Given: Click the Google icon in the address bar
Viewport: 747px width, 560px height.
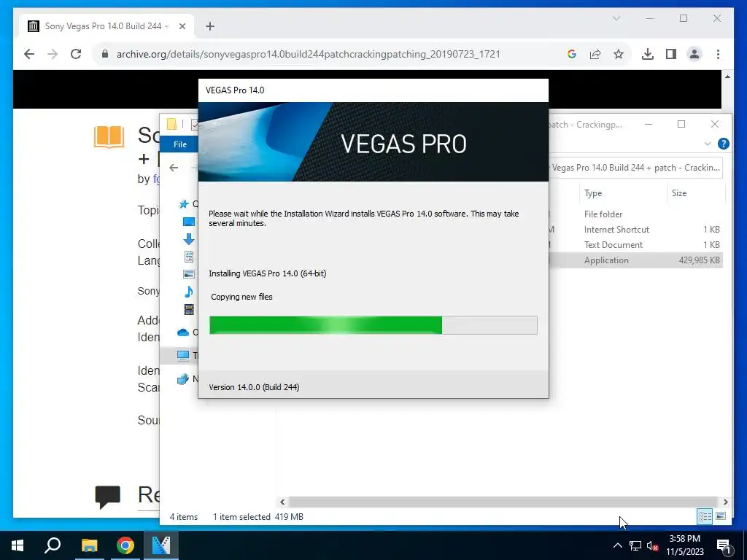Looking at the screenshot, I should click(572, 54).
